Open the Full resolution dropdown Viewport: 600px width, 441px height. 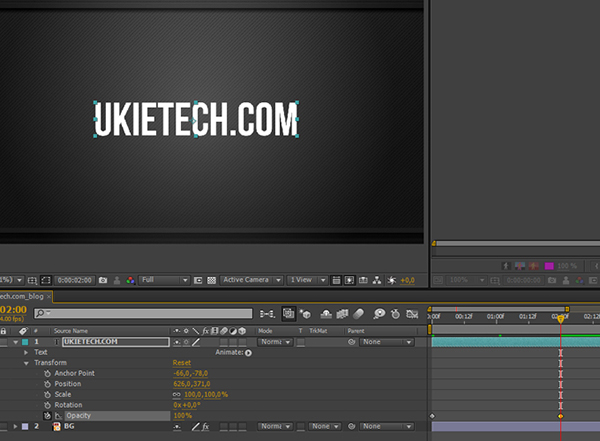click(x=164, y=280)
